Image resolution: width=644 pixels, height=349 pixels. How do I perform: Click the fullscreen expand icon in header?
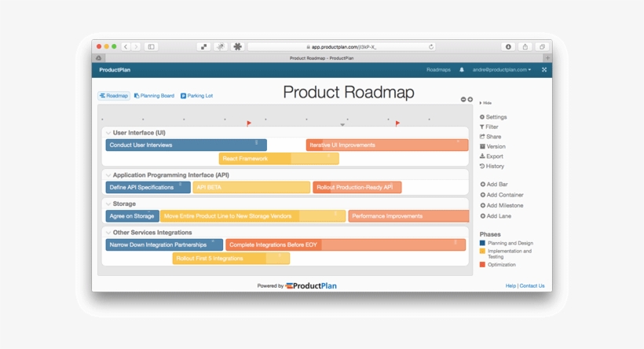[x=544, y=70]
